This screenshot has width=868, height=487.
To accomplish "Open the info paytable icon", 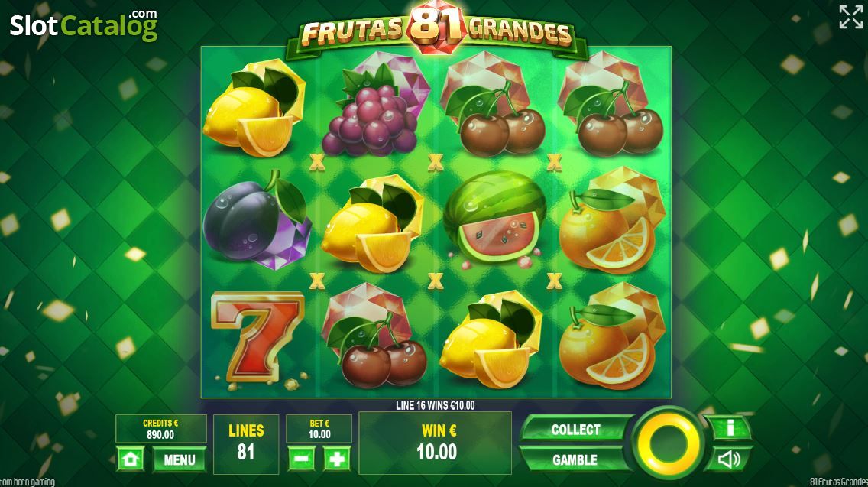I will coord(730,427).
